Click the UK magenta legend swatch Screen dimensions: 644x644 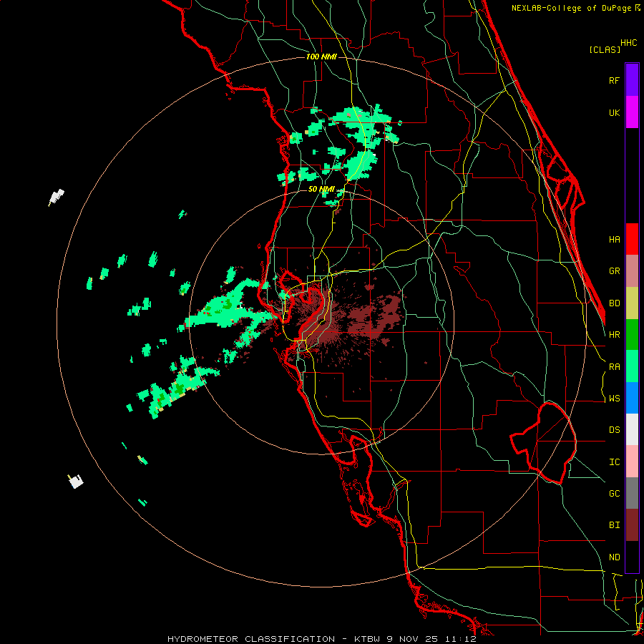(x=632, y=112)
